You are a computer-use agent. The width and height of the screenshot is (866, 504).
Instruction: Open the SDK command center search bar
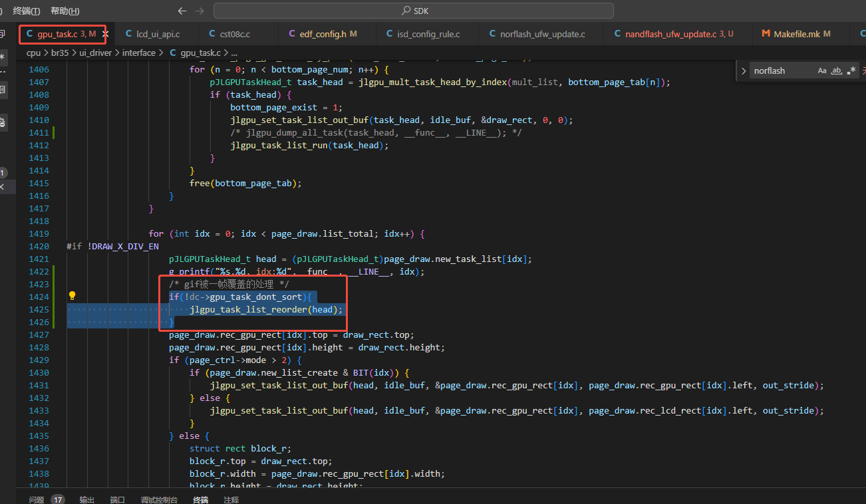tap(413, 11)
